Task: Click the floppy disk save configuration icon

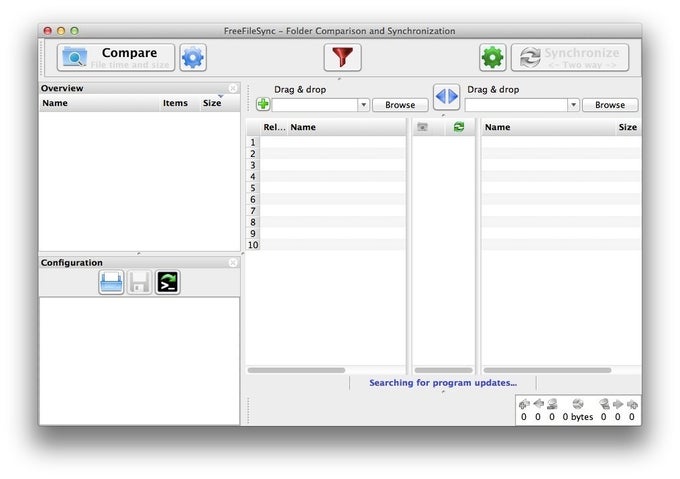Action: click(x=139, y=282)
